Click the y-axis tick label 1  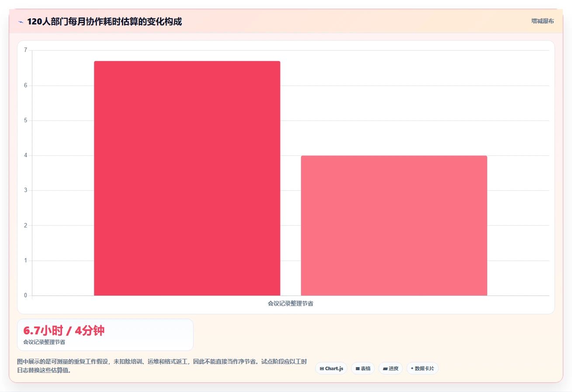pos(25,261)
